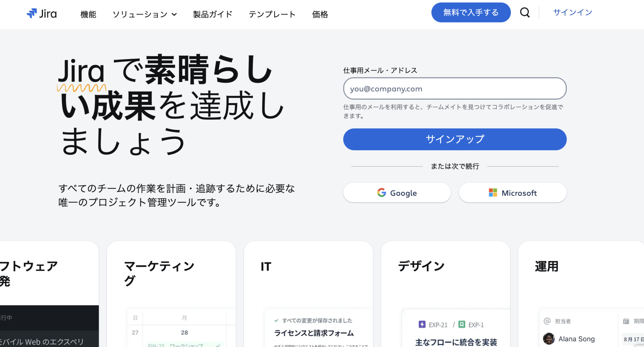Focus the work email input field
The width and height of the screenshot is (644, 347).
(455, 89)
